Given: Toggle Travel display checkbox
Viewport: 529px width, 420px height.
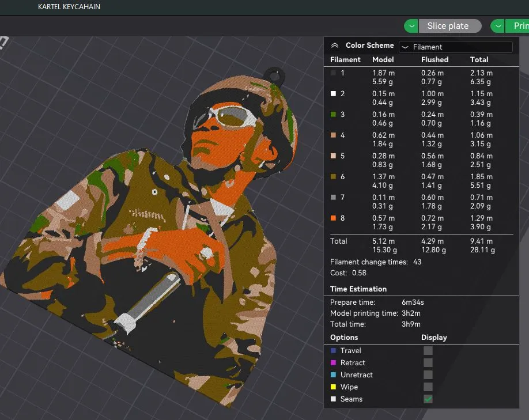Looking at the screenshot, I should [428, 350].
